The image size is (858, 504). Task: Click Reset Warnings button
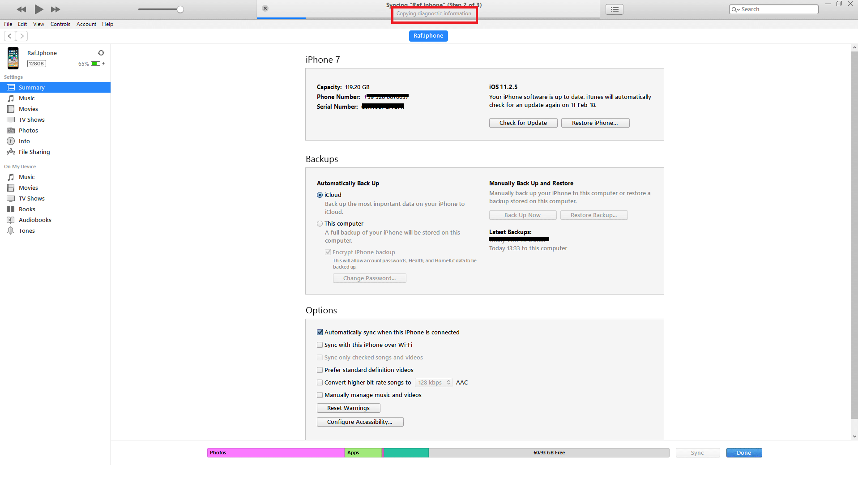coord(349,408)
